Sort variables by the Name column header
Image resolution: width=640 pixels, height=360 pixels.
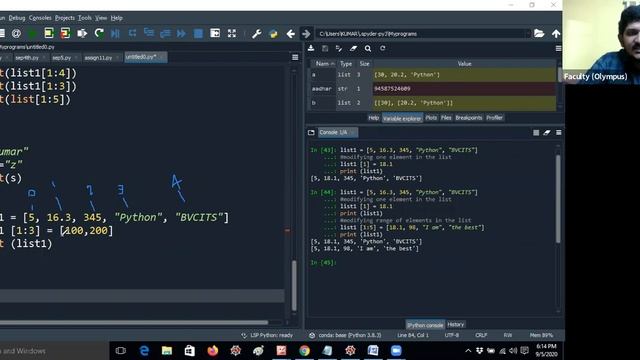322,64
